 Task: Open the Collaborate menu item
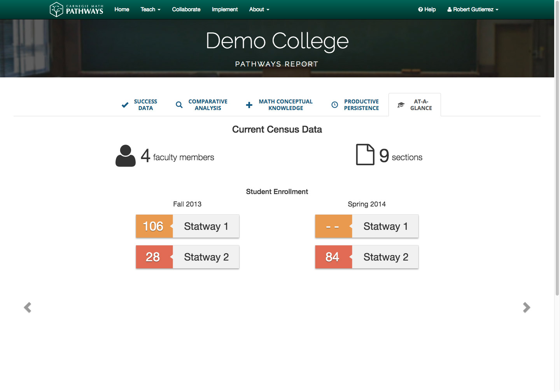point(186,9)
